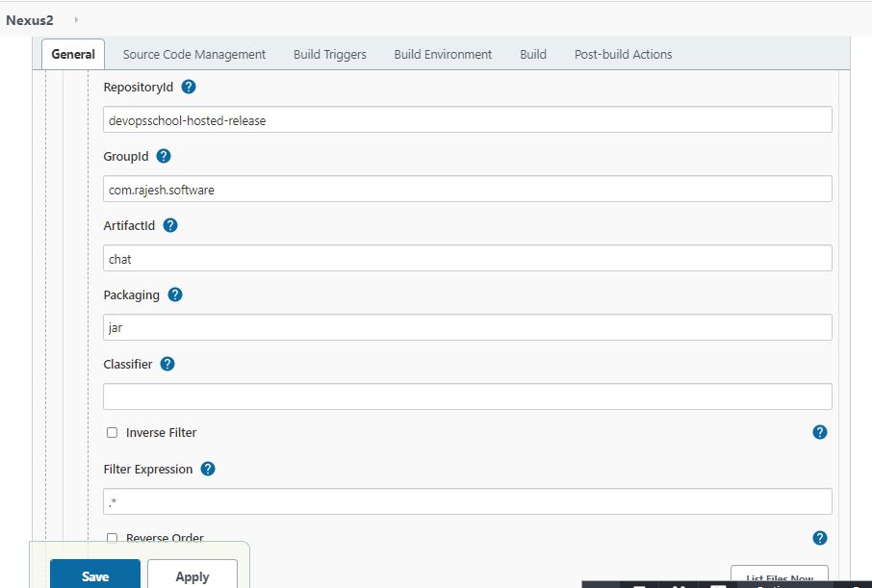Focus the RepositoryId input field
The width and height of the screenshot is (872, 588).
click(x=468, y=119)
